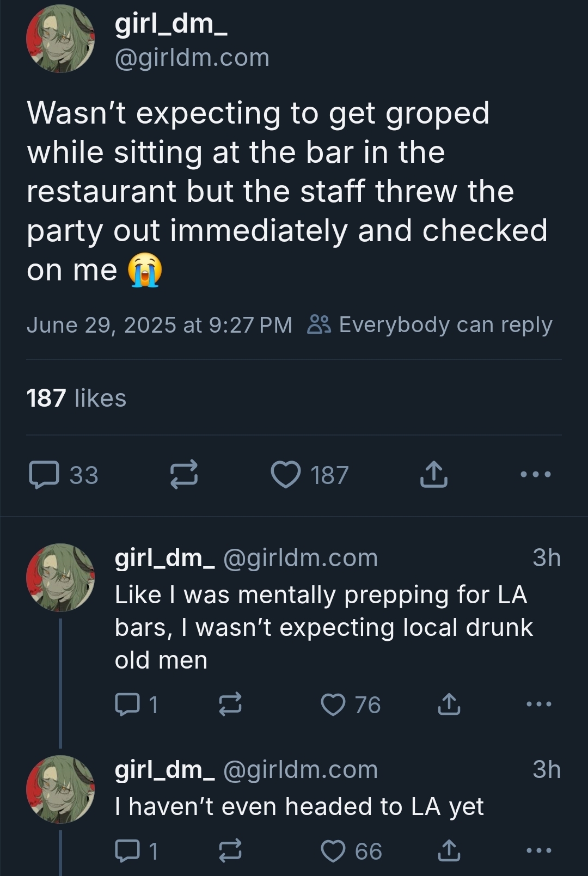This screenshot has width=588, height=876.
Task: Reply to the 'LA bars' post
Action: (127, 704)
